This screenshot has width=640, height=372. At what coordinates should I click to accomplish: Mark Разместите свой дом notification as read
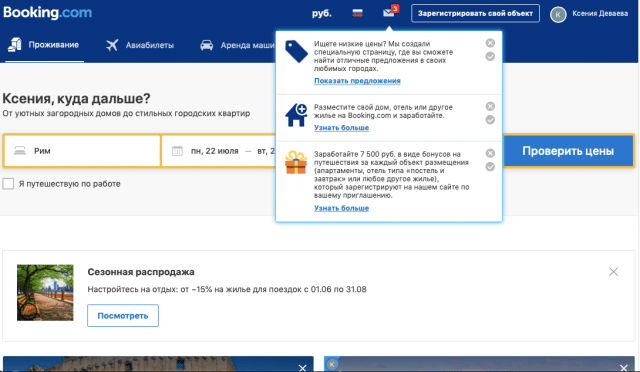click(490, 120)
